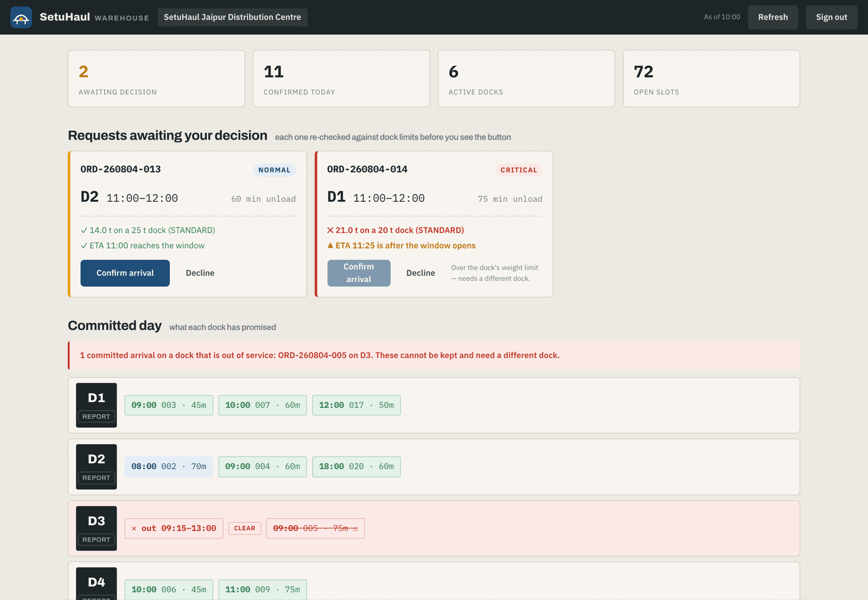Report an issue on dock D3
This screenshot has height=600, width=868.
pos(97,540)
